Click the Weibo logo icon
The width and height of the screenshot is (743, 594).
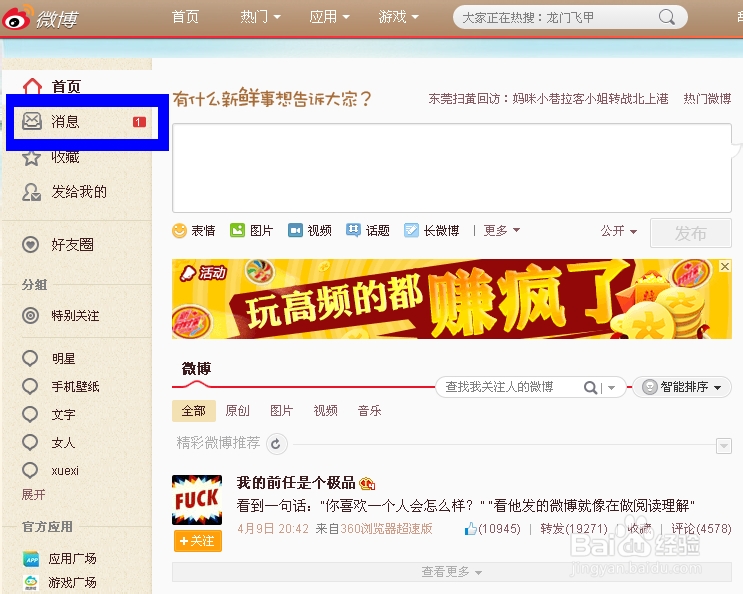click(x=18, y=18)
